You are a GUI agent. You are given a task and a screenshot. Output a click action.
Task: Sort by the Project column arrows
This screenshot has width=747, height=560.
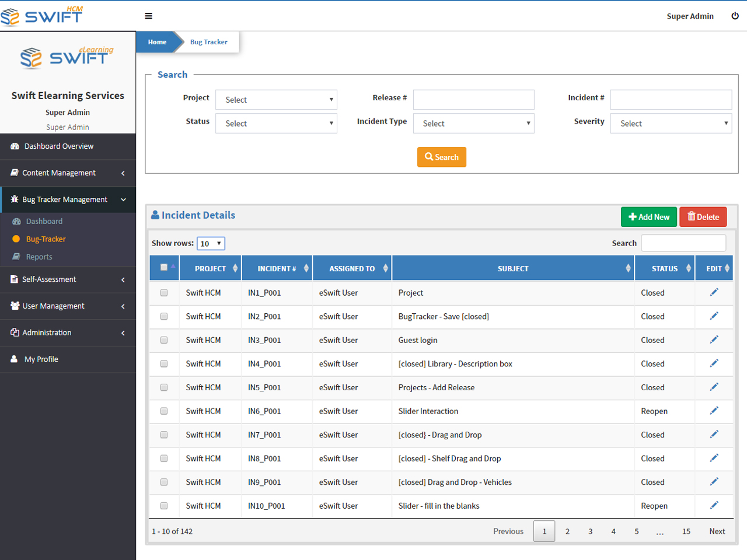[x=235, y=268]
